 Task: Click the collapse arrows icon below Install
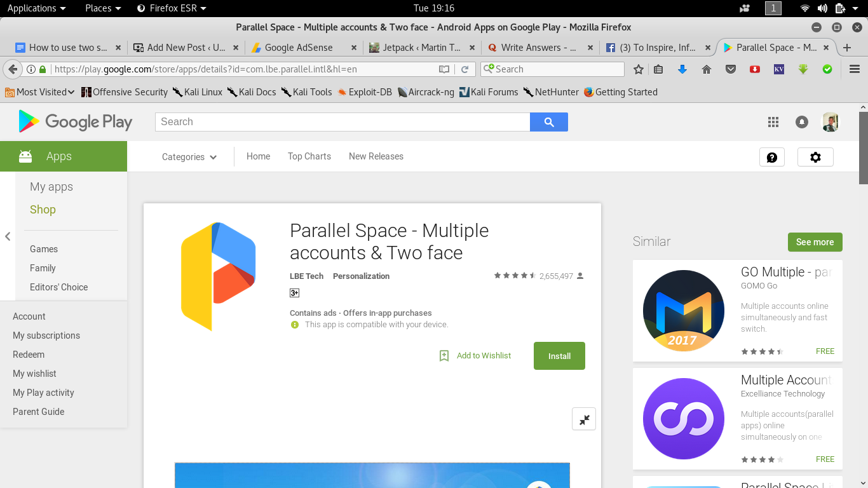(x=584, y=419)
